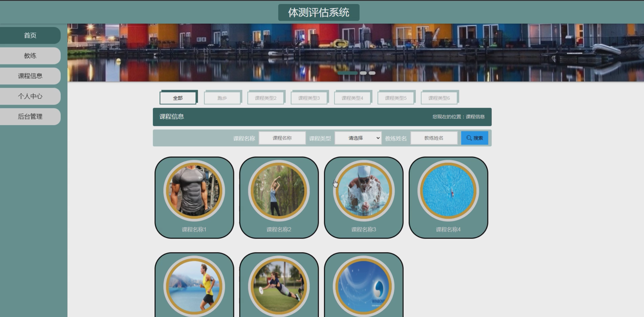The image size is (644, 317).
Task: Click the 课程名称4 course title
Action: pyautogui.click(x=448, y=230)
